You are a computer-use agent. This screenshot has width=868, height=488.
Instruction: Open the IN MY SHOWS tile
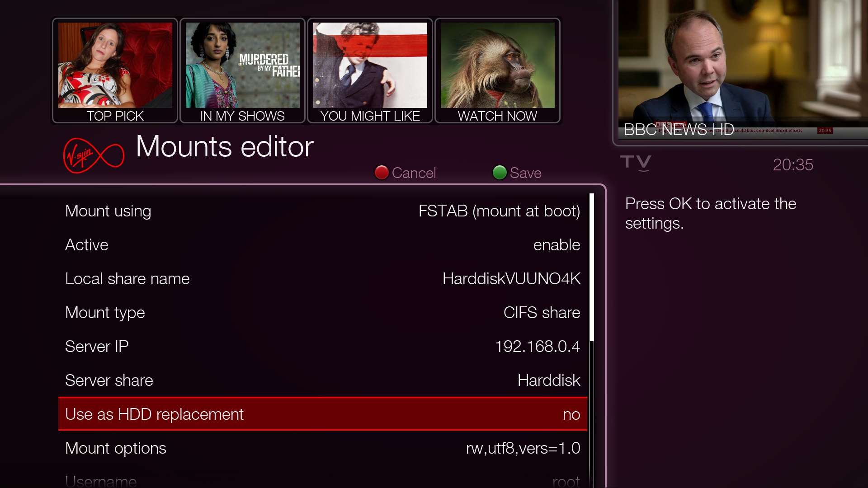242,70
